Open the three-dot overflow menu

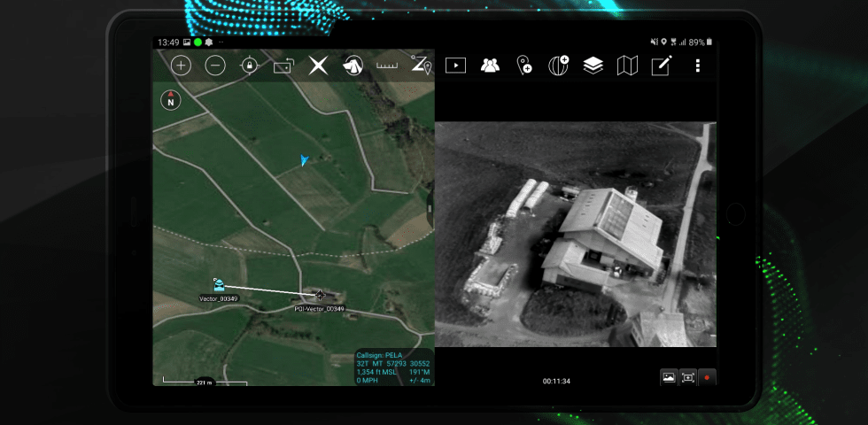pos(698,66)
